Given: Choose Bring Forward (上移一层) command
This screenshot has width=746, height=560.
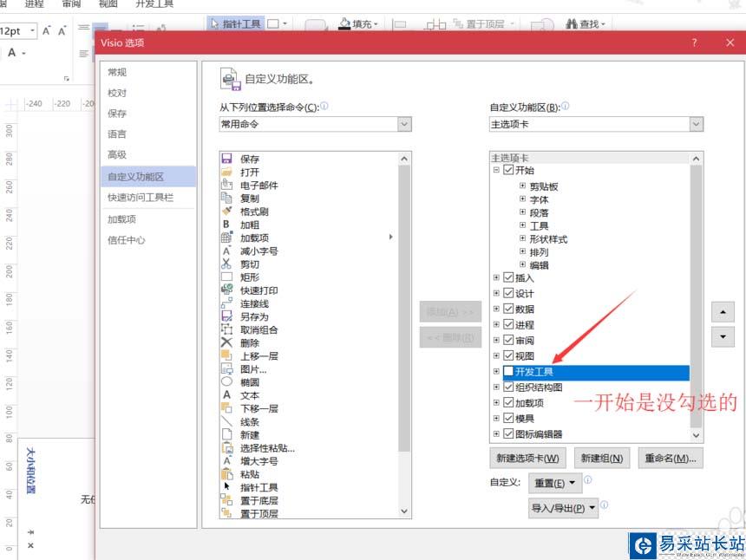Looking at the screenshot, I should (x=258, y=356).
